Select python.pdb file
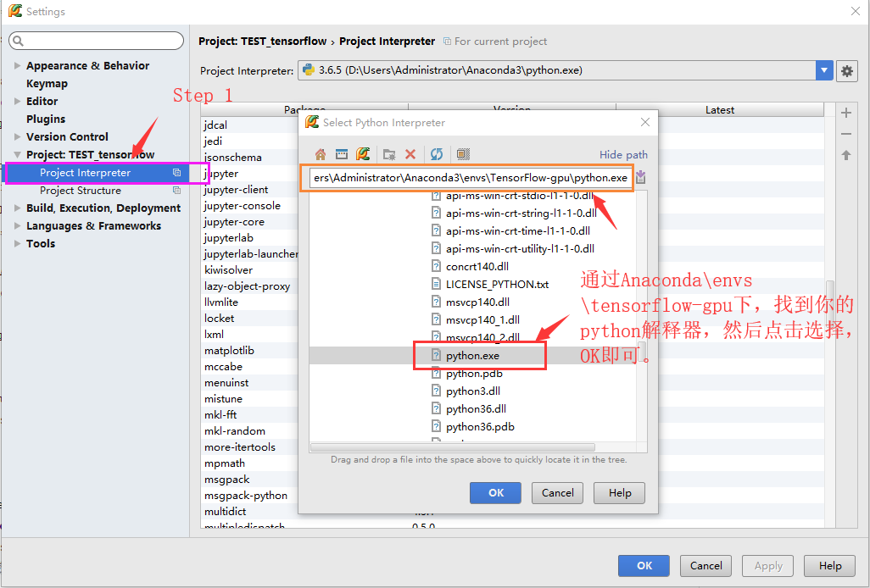 474,374
